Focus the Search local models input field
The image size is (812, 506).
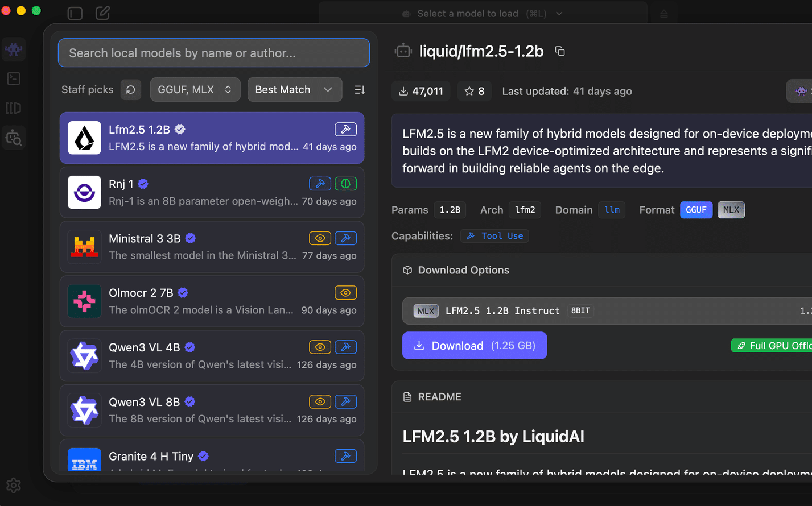point(214,53)
